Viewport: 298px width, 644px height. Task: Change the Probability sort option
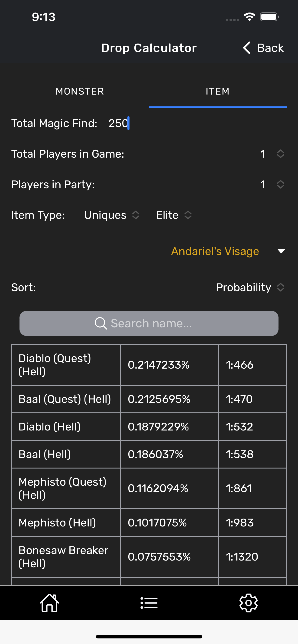(250, 287)
